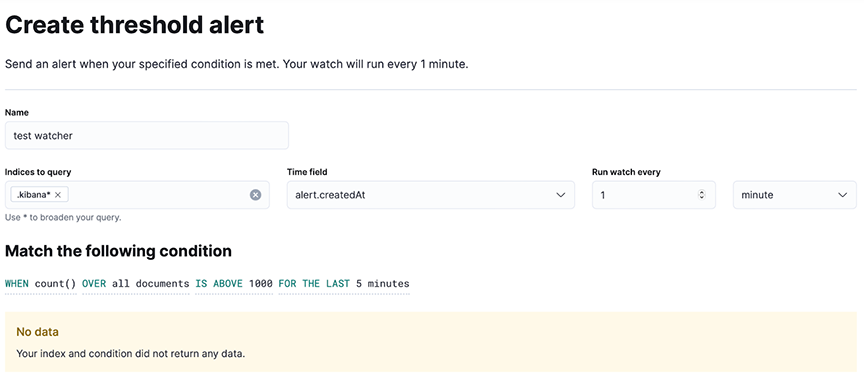Click the No data callout title
This screenshot has width=864, height=384.
coord(37,332)
